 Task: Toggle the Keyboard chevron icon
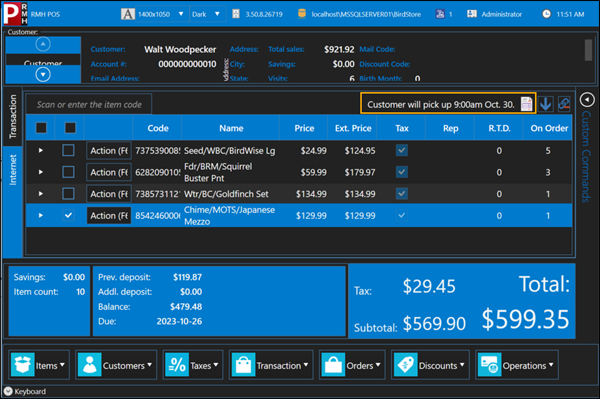click(x=8, y=391)
